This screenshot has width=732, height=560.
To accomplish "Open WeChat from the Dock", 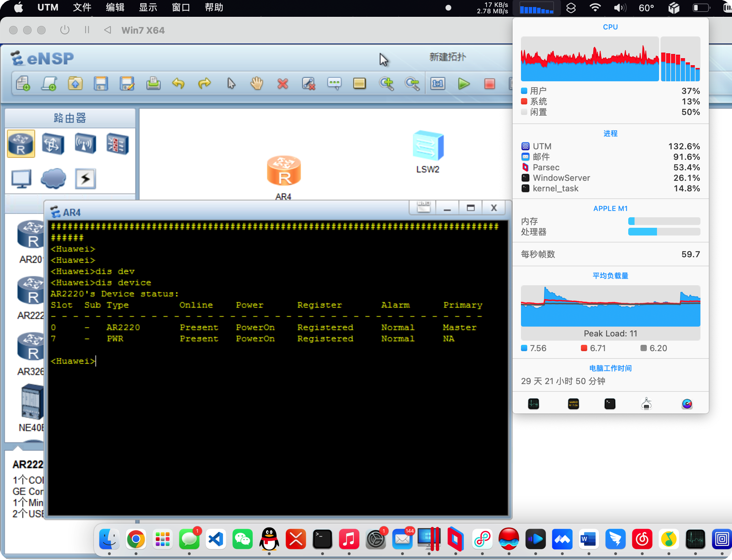I will (x=242, y=539).
